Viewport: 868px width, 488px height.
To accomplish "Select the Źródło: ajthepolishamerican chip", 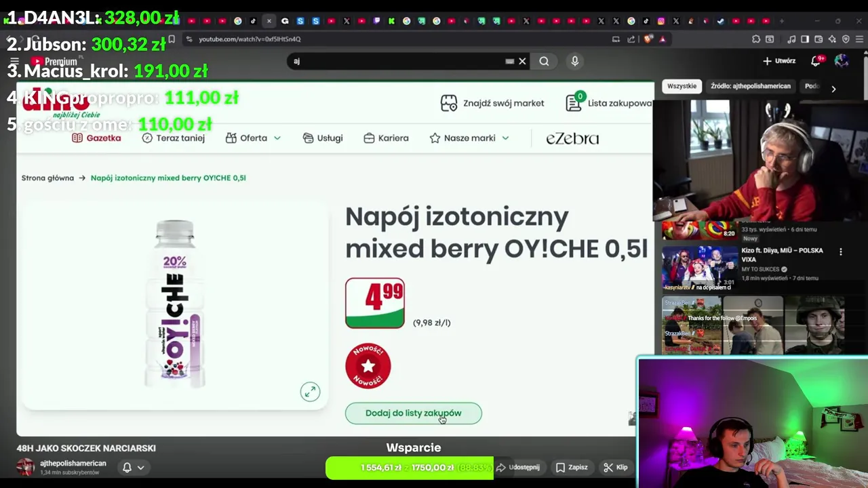I will pyautogui.click(x=751, y=86).
